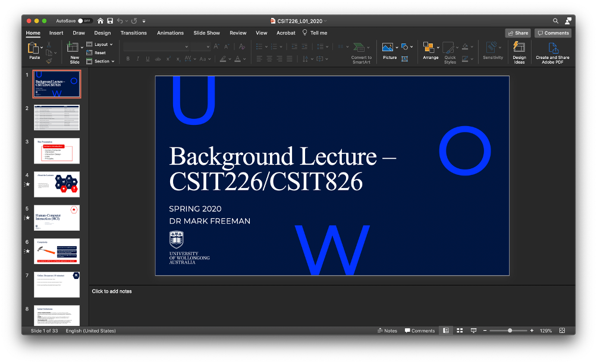Switch to the Transitions tab
This screenshot has height=364, width=597.
[133, 33]
